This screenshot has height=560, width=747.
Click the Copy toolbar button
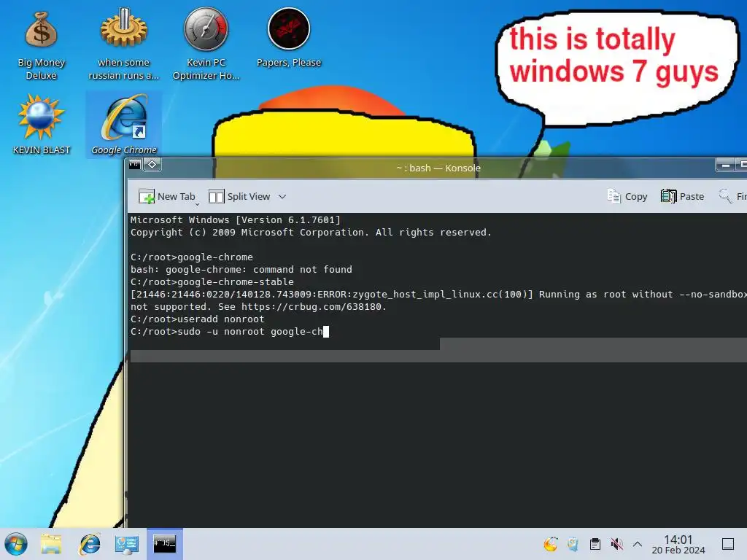coord(627,196)
